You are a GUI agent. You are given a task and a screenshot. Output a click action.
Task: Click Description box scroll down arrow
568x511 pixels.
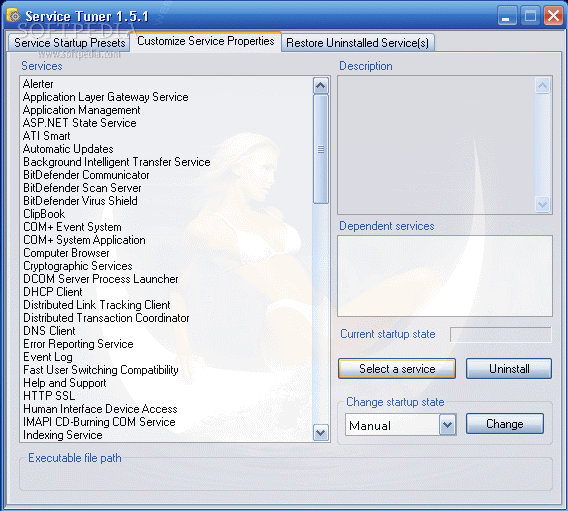click(x=543, y=205)
